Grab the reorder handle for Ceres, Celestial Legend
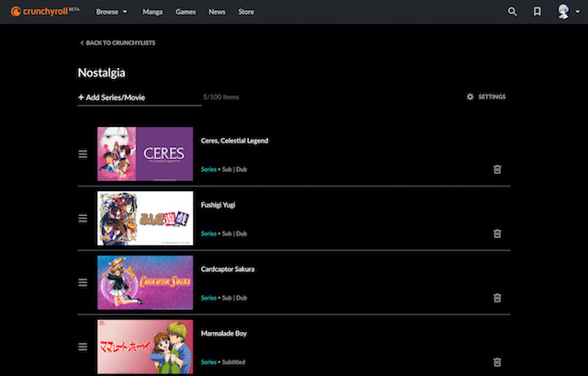The image size is (588, 376). click(x=83, y=154)
